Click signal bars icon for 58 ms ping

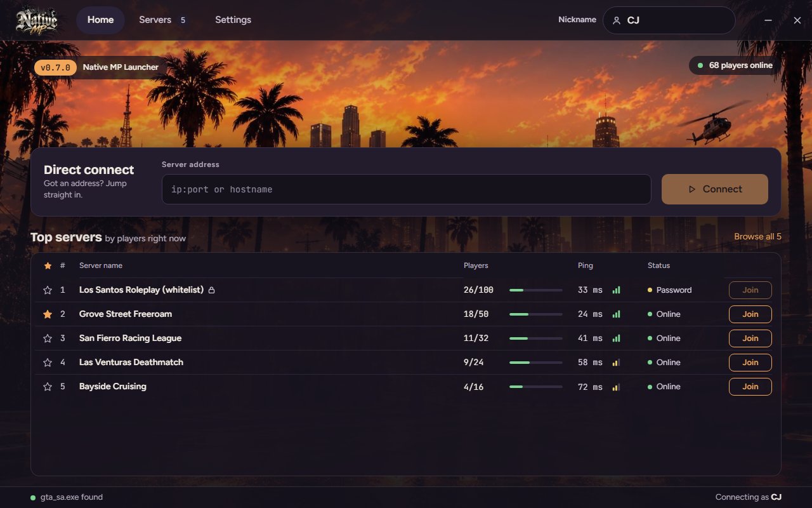pyautogui.click(x=616, y=363)
